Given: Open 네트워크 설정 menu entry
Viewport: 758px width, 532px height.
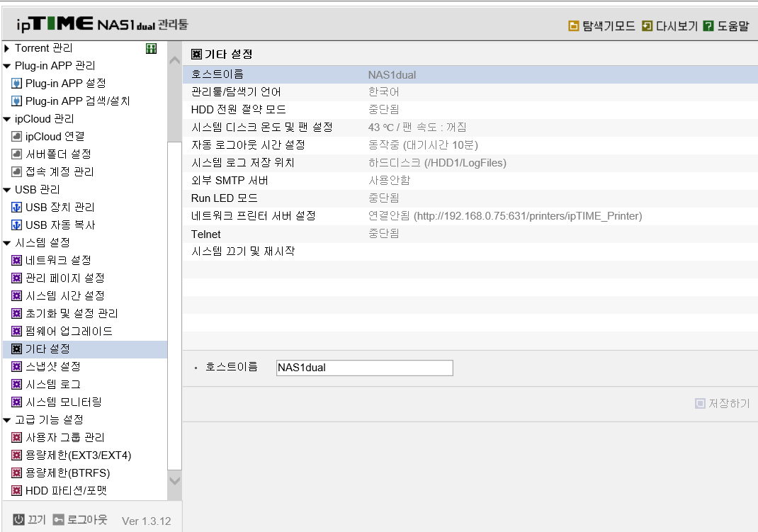Looking at the screenshot, I should coord(58,261).
